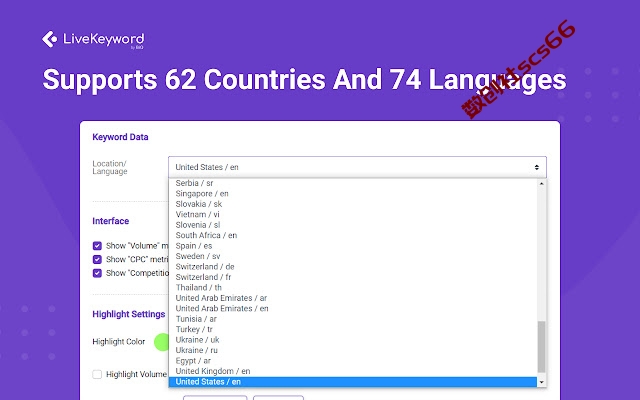Click dropdown list scroll down arrow

point(542,382)
